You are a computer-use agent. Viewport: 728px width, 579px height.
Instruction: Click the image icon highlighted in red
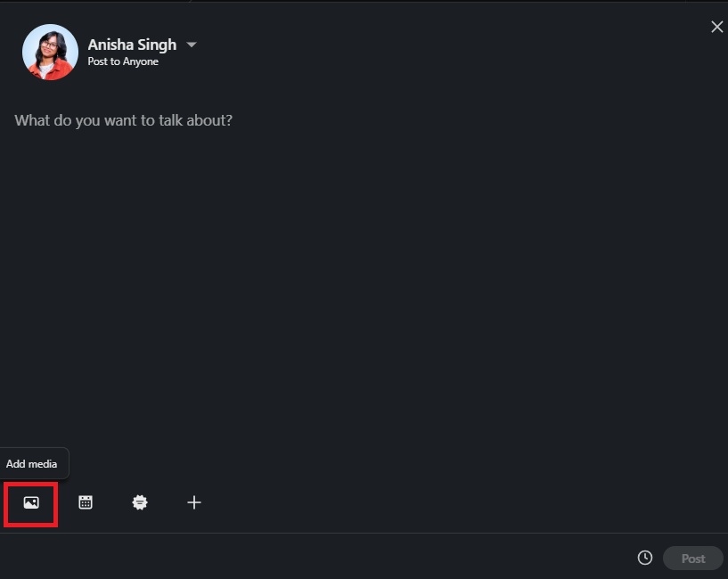tap(30, 502)
